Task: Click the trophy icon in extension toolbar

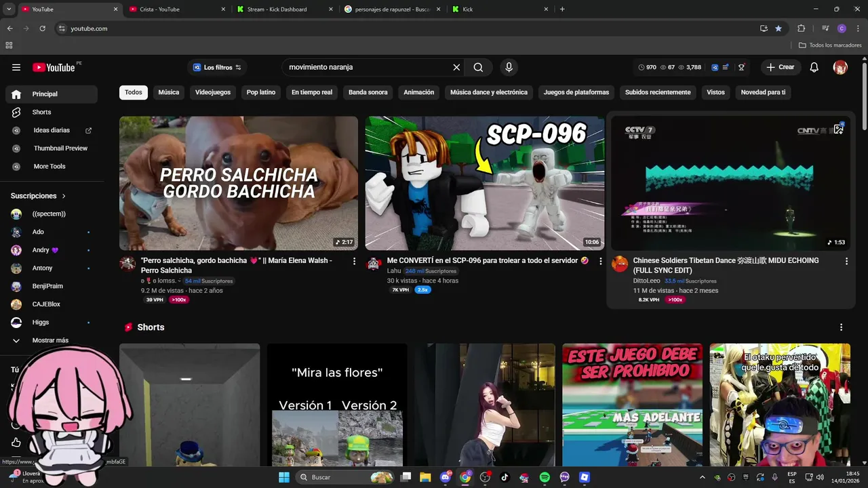Action: pyautogui.click(x=741, y=67)
